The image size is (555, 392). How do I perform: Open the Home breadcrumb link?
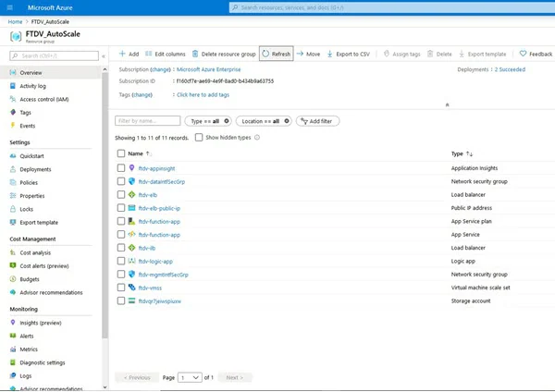point(15,21)
